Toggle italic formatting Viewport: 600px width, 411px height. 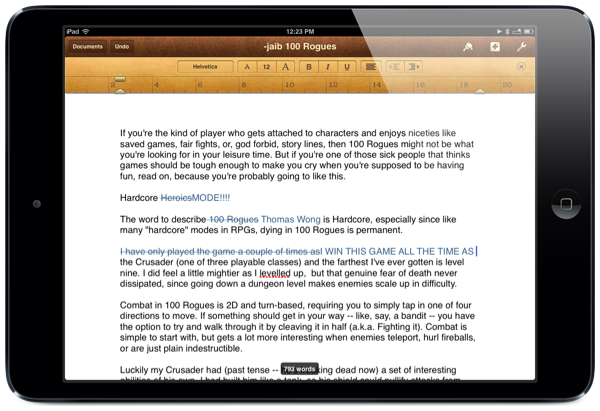328,67
